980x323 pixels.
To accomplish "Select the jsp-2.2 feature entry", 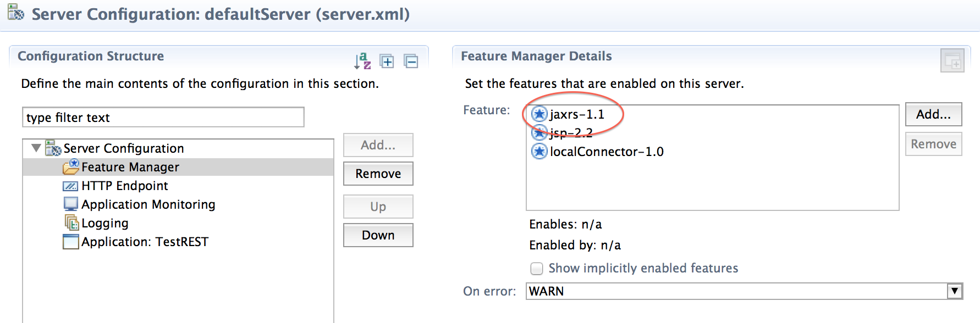I will click(x=562, y=133).
